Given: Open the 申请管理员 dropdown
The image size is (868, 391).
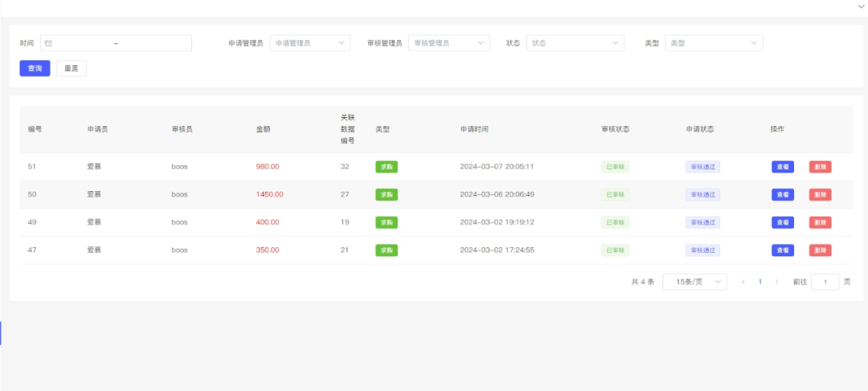Looking at the screenshot, I should (x=309, y=43).
